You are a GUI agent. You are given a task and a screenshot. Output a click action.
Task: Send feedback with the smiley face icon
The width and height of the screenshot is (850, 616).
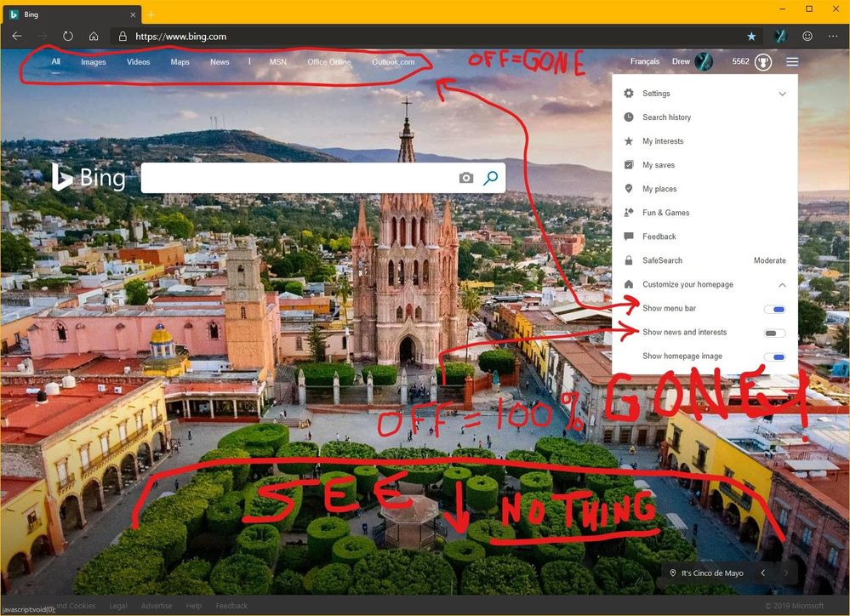pos(807,37)
